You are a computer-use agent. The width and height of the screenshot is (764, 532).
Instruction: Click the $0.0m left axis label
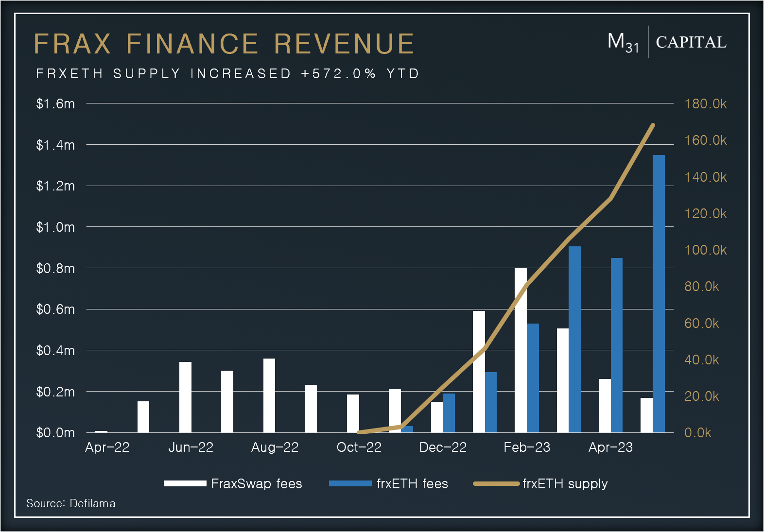(55, 433)
